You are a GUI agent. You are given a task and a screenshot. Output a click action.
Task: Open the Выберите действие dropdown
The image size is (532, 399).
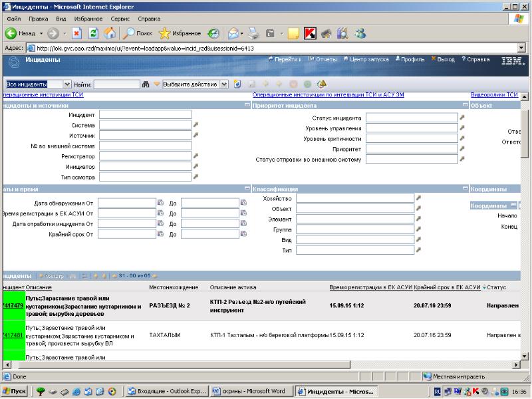coord(224,84)
